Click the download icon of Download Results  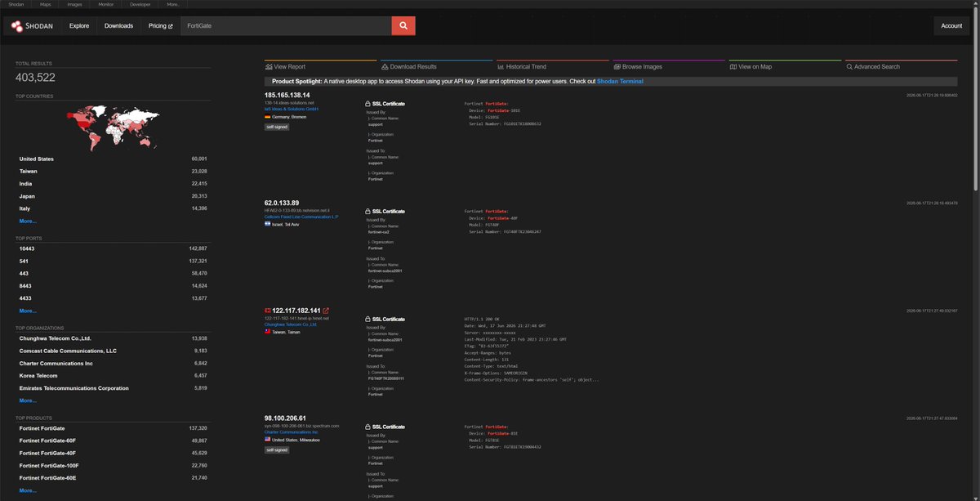coord(385,67)
